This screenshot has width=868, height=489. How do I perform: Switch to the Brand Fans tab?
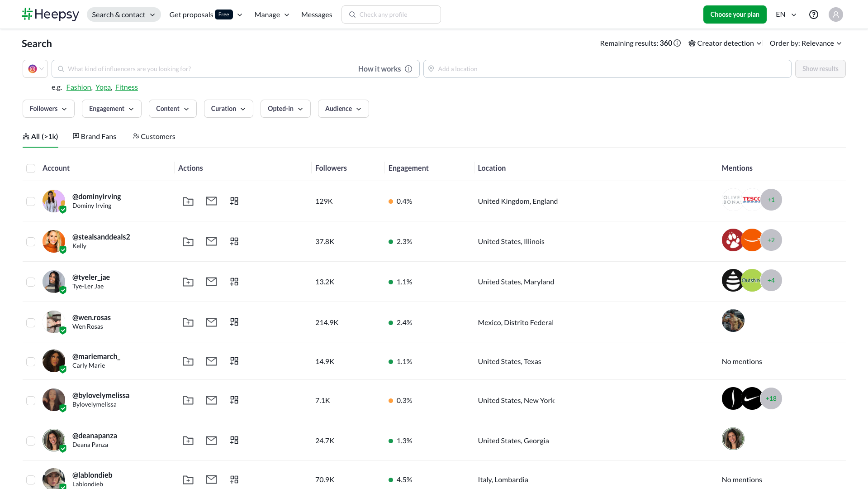[94, 137]
